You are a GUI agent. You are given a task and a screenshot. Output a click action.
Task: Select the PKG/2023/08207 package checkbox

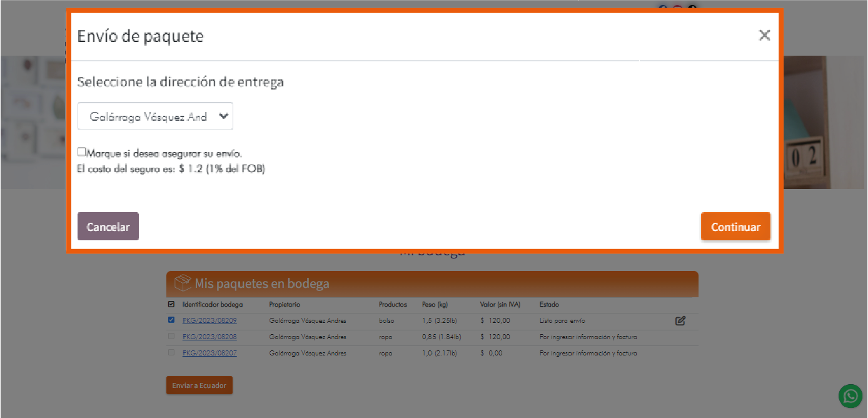point(171,353)
